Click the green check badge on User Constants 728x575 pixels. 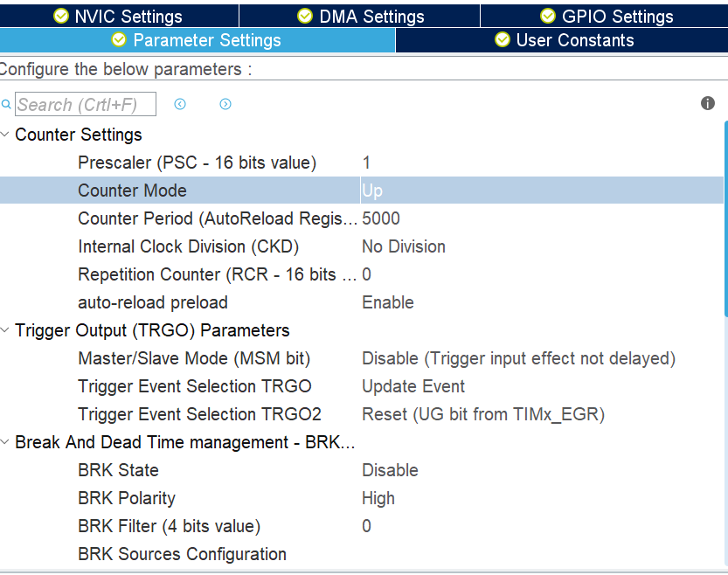[502, 40]
